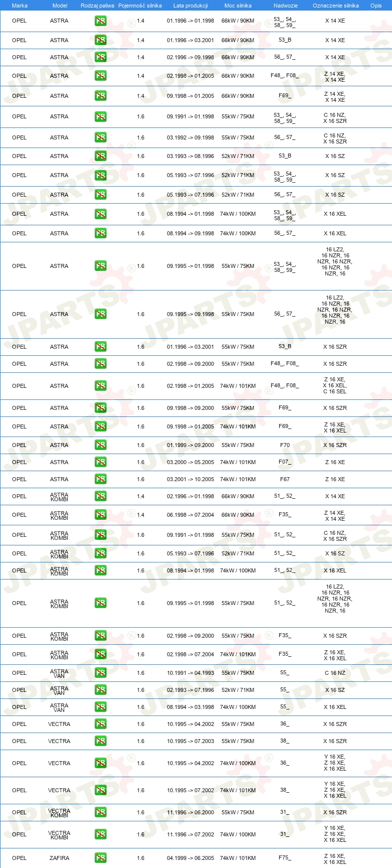Image resolution: width=392 pixels, height=868 pixels.
Task: Click petrol icon in ASTRA KOMBI 06.1998 -> 07.2004 row
Action: point(101,515)
